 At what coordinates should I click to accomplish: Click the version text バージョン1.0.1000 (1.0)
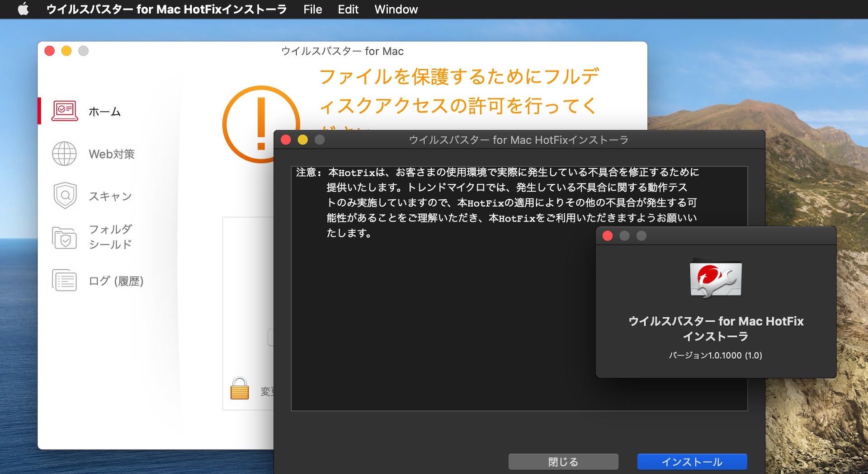coord(716,356)
